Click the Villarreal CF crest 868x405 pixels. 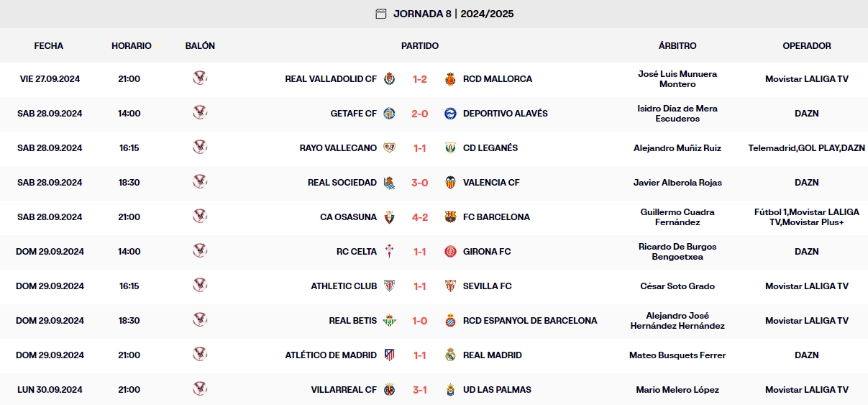[389, 390]
